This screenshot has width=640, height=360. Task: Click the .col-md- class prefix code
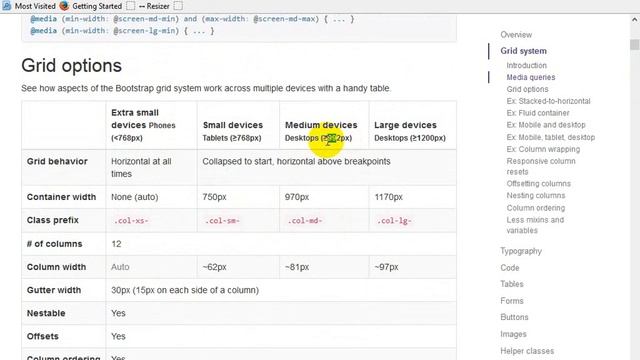305,220
